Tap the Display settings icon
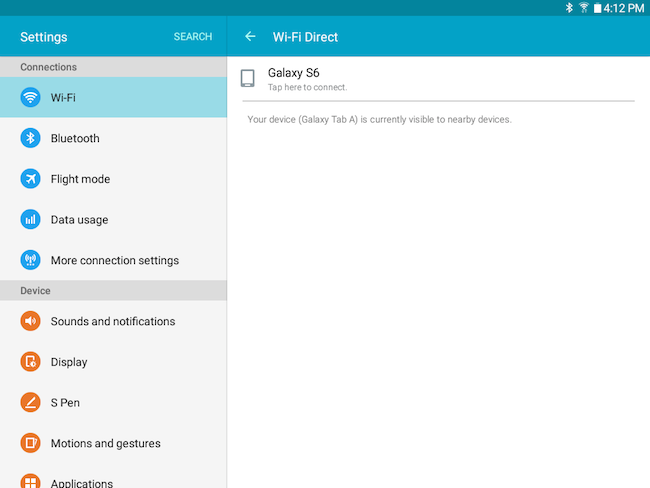Viewport: 650px width, 488px height. 30,362
